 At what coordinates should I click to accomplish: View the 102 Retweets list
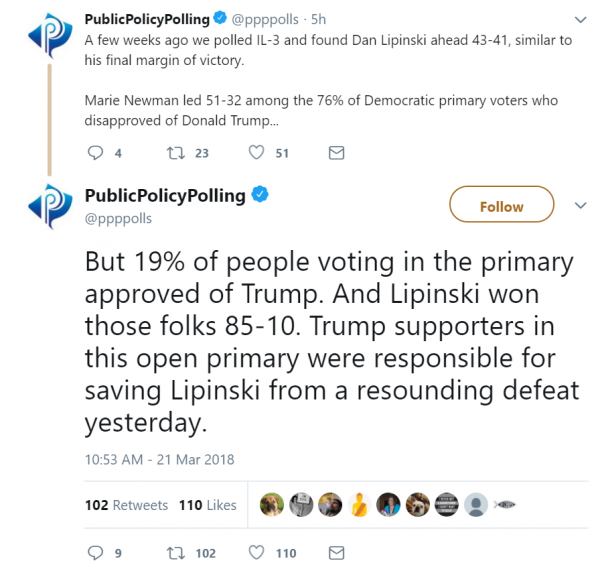click(x=126, y=505)
